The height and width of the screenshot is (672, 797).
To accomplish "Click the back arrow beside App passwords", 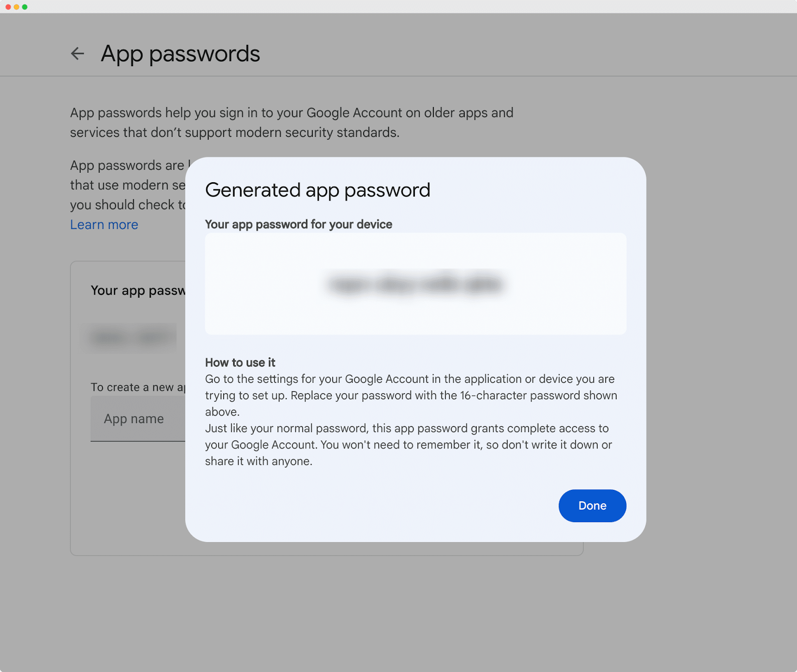I will click(78, 53).
